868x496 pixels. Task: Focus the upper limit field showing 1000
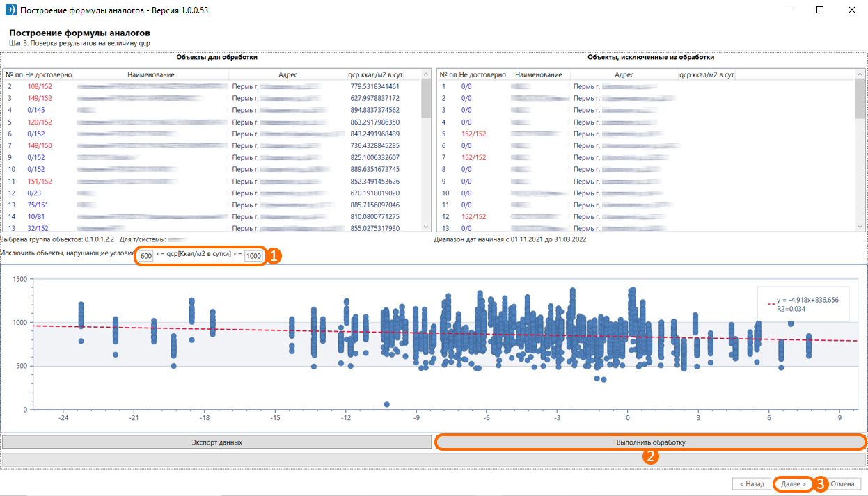(253, 256)
